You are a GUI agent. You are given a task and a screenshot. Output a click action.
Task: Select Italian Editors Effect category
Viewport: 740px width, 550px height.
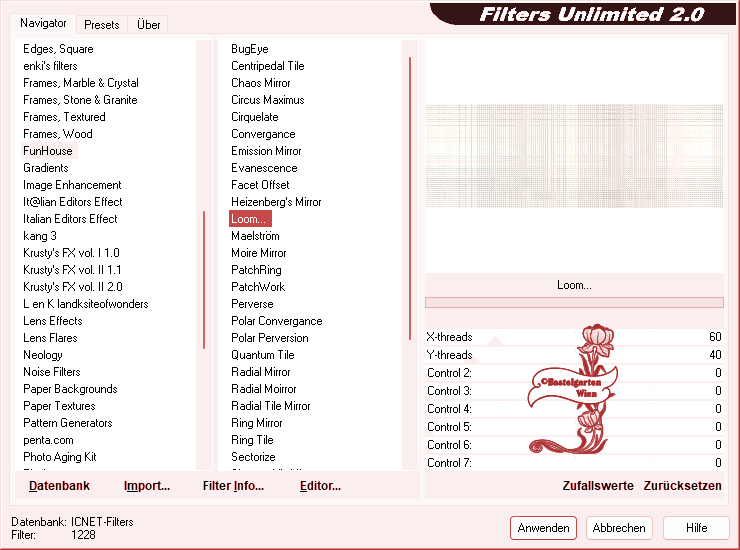click(70, 219)
